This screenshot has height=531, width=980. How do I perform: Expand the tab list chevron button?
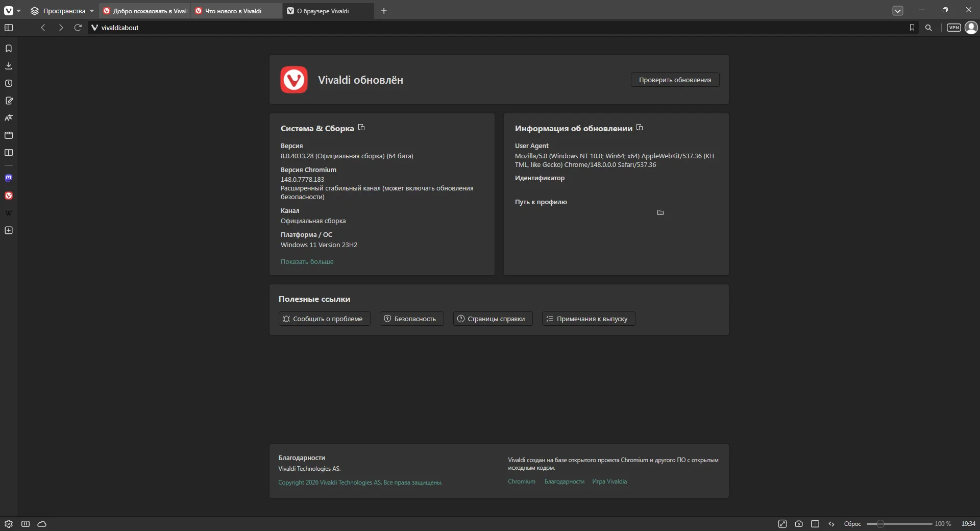(898, 11)
